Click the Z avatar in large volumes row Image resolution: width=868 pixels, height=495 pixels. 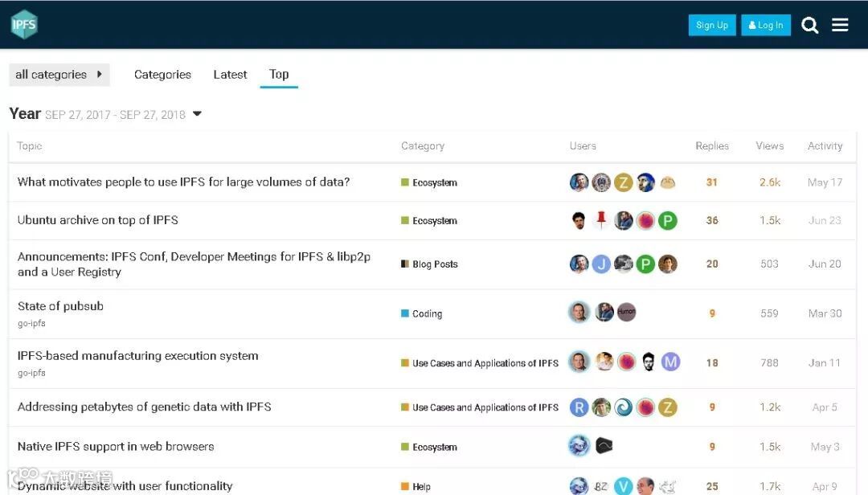(624, 182)
